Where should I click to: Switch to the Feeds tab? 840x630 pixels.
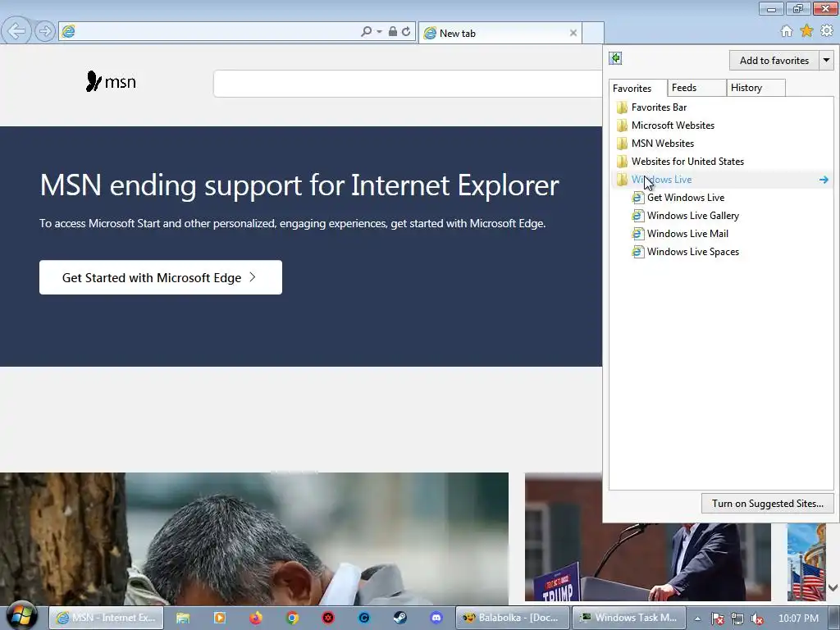point(696,88)
